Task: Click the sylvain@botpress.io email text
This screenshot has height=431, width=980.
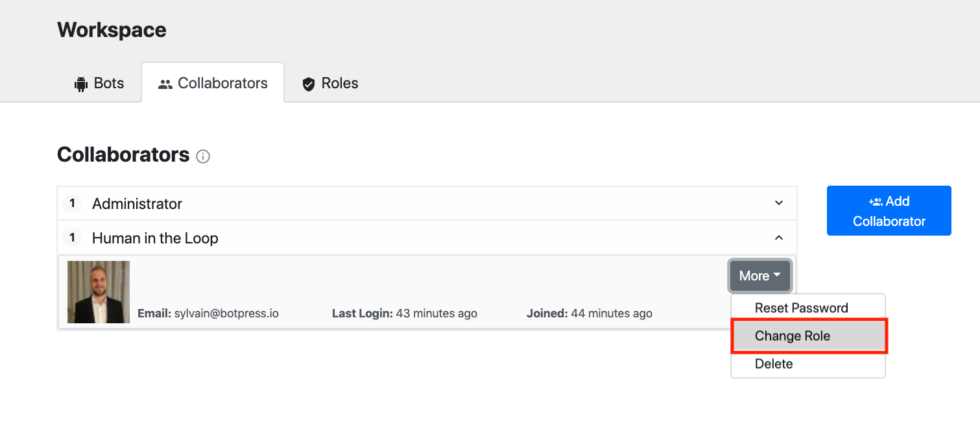Action: [226, 314]
